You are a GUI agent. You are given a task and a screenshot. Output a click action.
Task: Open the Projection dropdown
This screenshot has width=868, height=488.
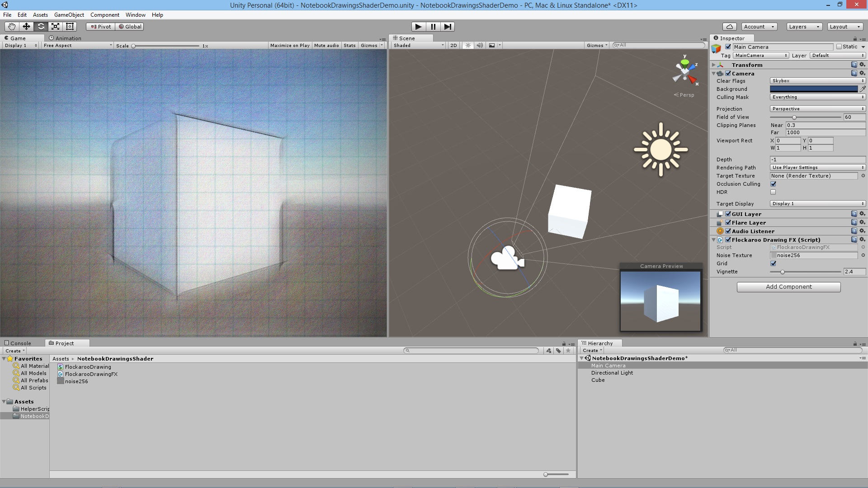817,109
